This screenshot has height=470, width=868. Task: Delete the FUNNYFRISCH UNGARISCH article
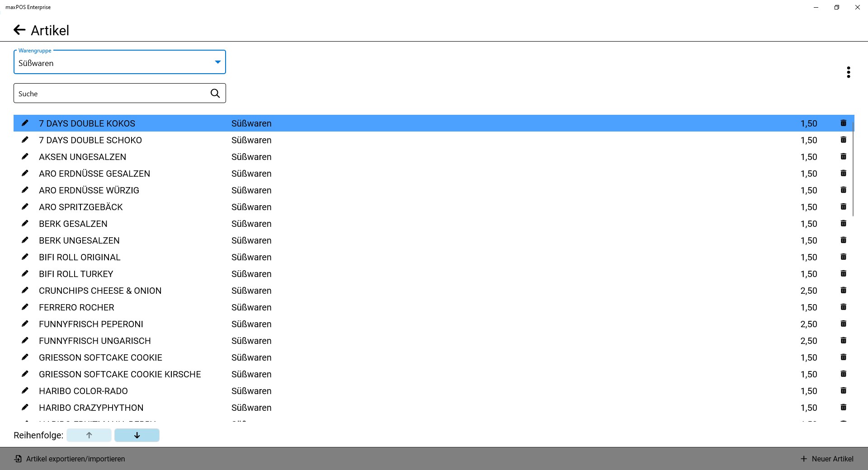point(843,340)
